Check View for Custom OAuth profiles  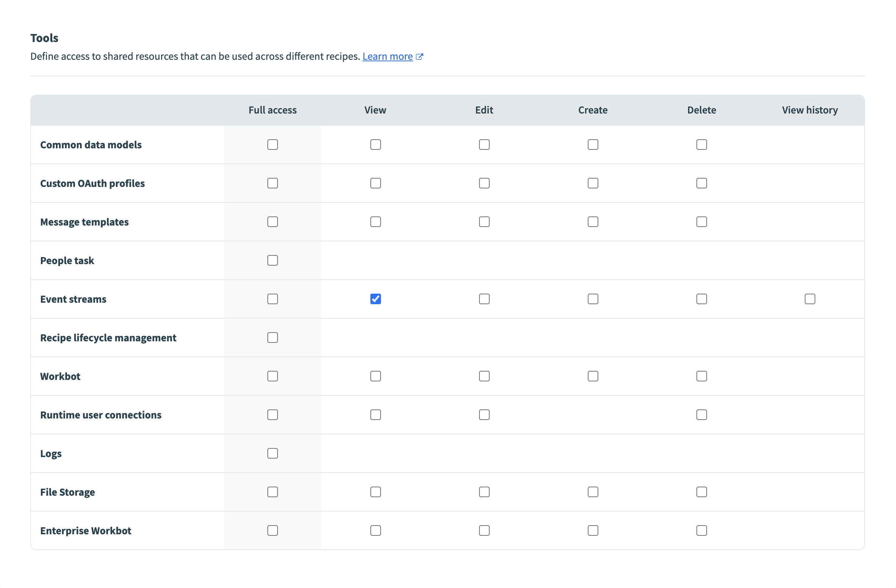click(x=375, y=183)
